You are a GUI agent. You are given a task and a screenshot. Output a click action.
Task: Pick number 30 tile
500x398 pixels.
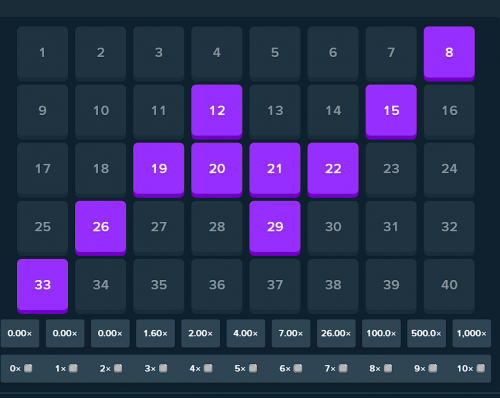(x=333, y=228)
